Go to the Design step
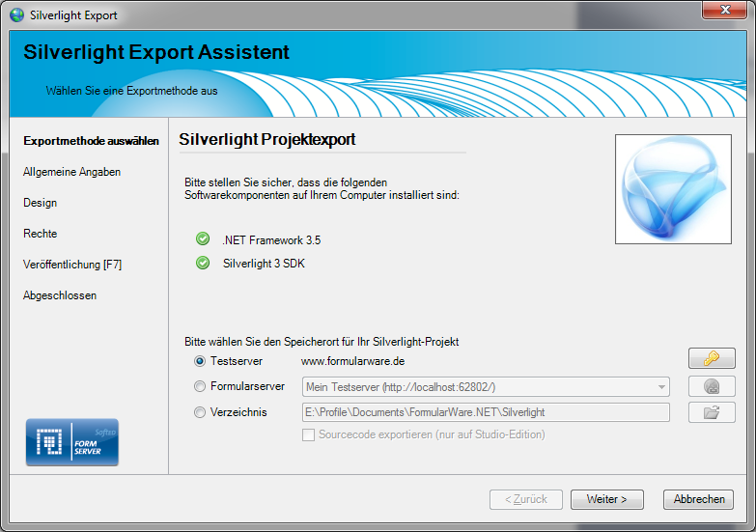 41,203
